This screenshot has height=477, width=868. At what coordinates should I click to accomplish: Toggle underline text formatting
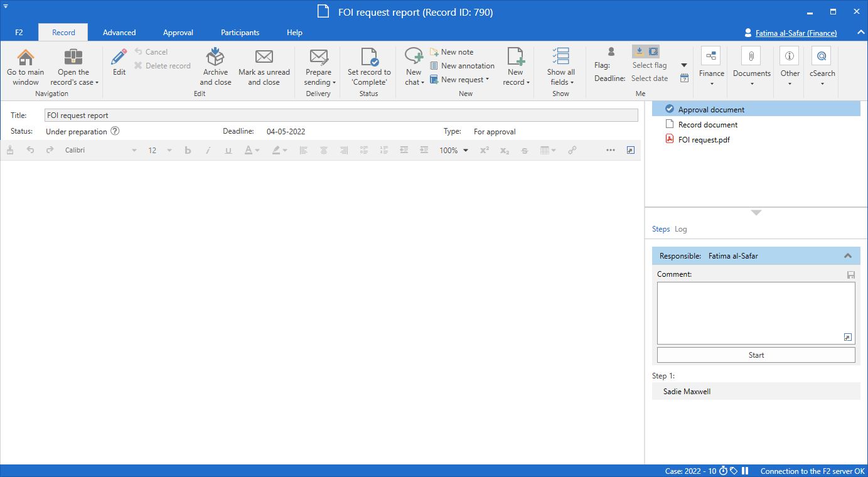(228, 151)
